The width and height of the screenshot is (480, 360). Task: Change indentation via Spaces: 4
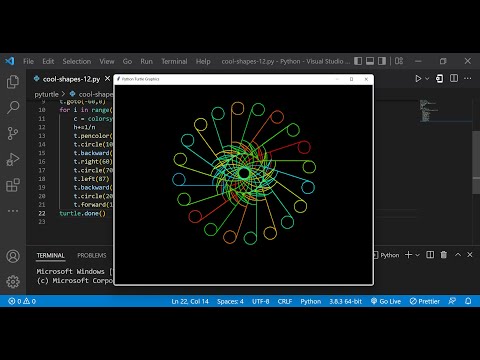tap(230, 301)
